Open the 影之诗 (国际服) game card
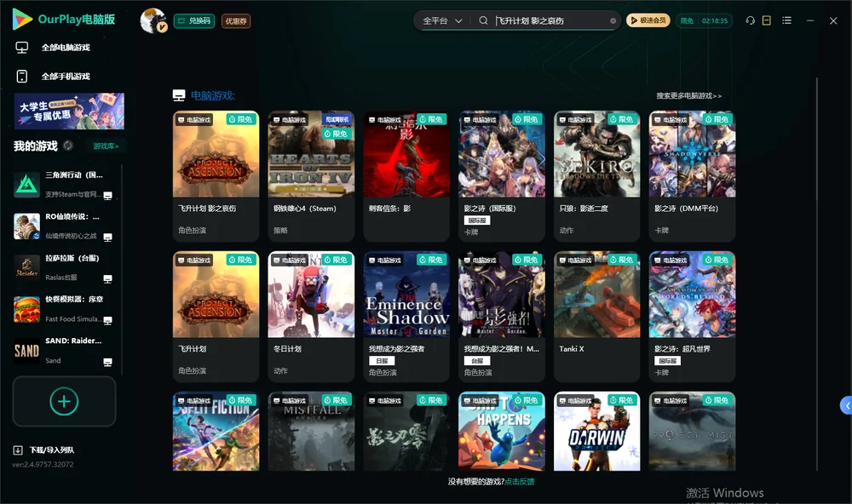Viewport: 852px width, 504px height. coord(502,176)
